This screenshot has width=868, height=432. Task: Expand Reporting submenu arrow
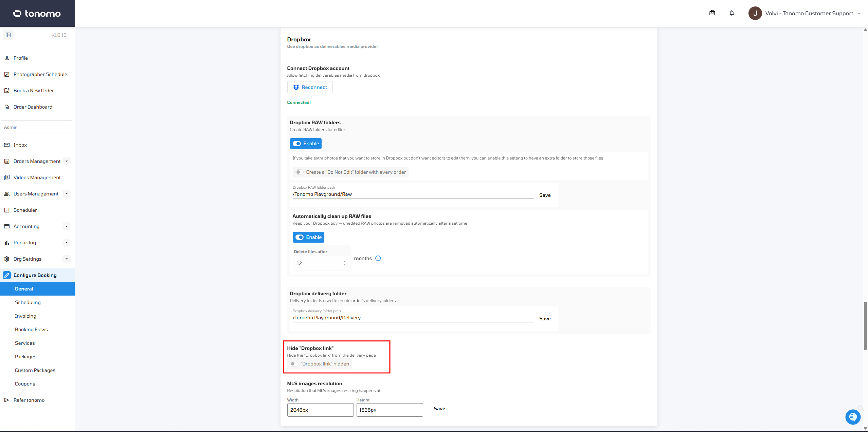[x=67, y=243]
